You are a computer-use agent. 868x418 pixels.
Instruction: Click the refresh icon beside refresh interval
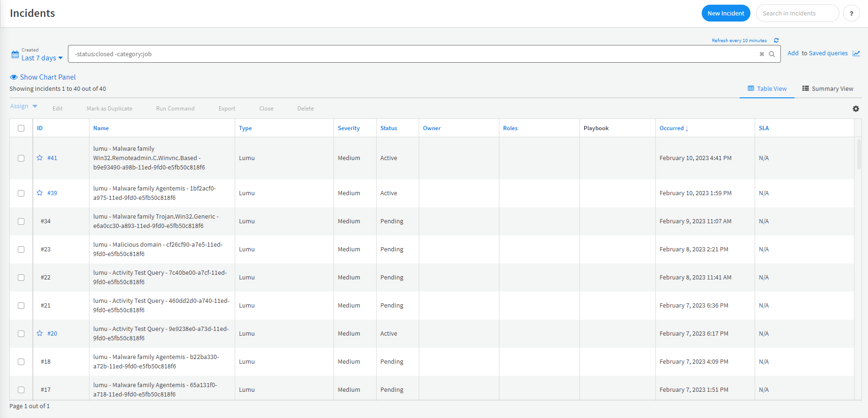[776, 40]
